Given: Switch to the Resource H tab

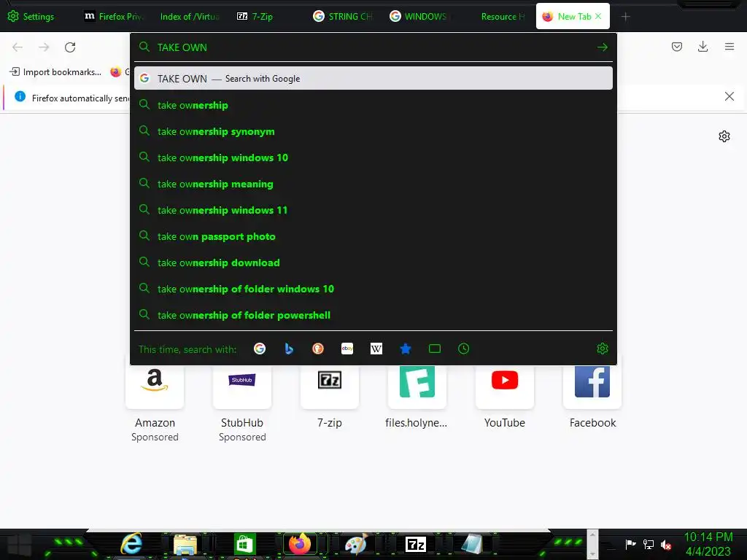Looking at the screenshot, I should pyautogui.click(x=502, y=16).
